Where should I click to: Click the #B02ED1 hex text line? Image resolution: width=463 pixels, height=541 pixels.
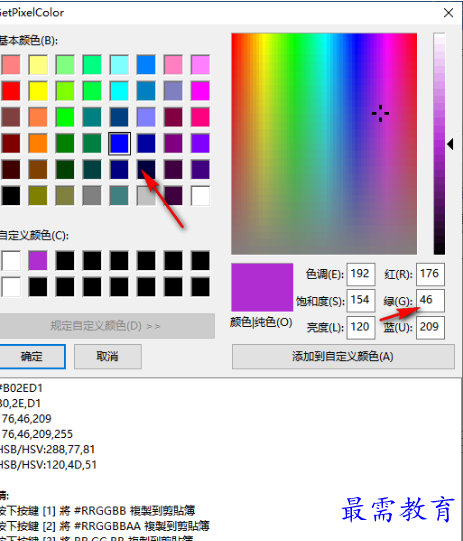(21, 388)
